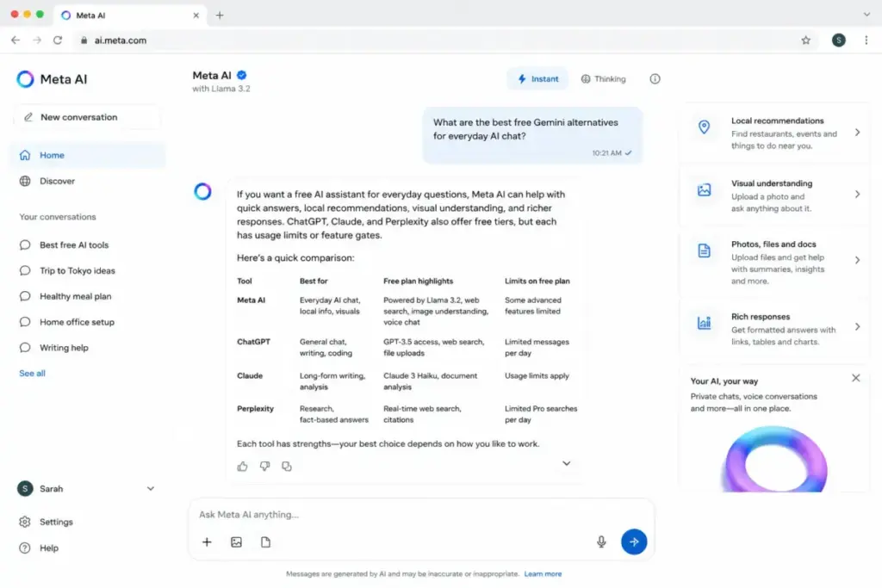Click the Rich responses chart icon
Viewport: 882px width, 588px height.
point(705,323)
